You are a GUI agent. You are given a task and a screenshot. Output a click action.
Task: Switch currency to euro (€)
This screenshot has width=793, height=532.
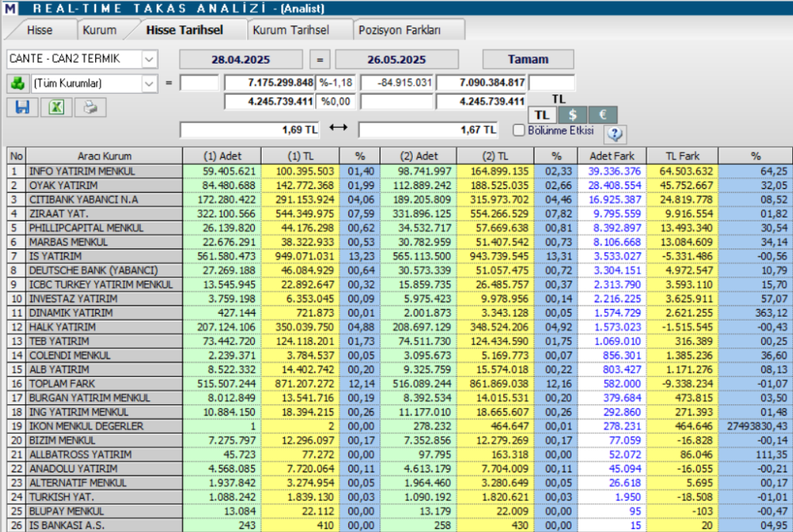tap(602, 115)
